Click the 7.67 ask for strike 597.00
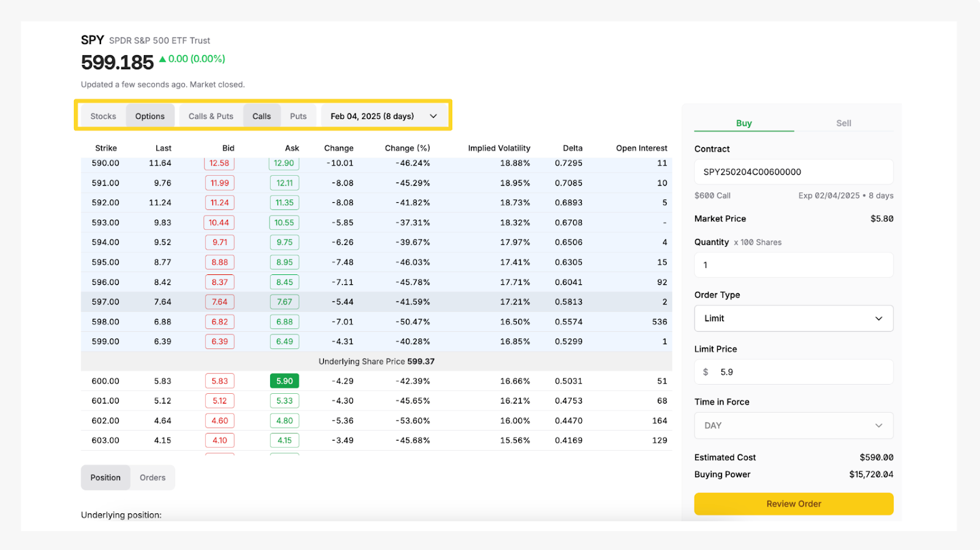The image size is (980, 550). 284,302
